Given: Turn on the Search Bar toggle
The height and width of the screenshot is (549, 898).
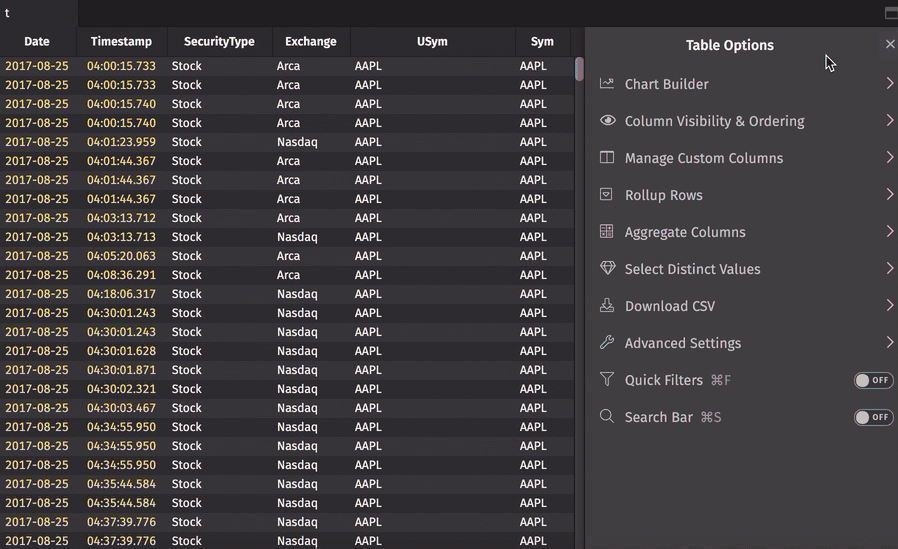Looking at the screenshot, I should pyautogui.click(x=872, y=417).
